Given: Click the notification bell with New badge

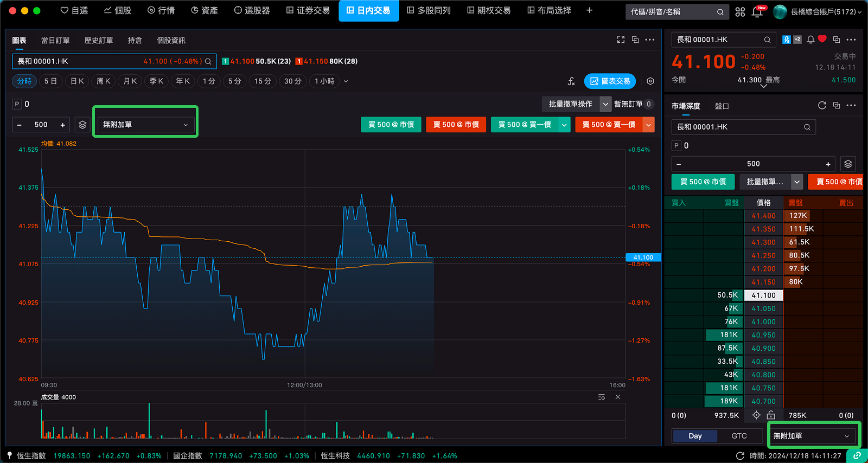Looking at the screenshot, I should (757, 11).
